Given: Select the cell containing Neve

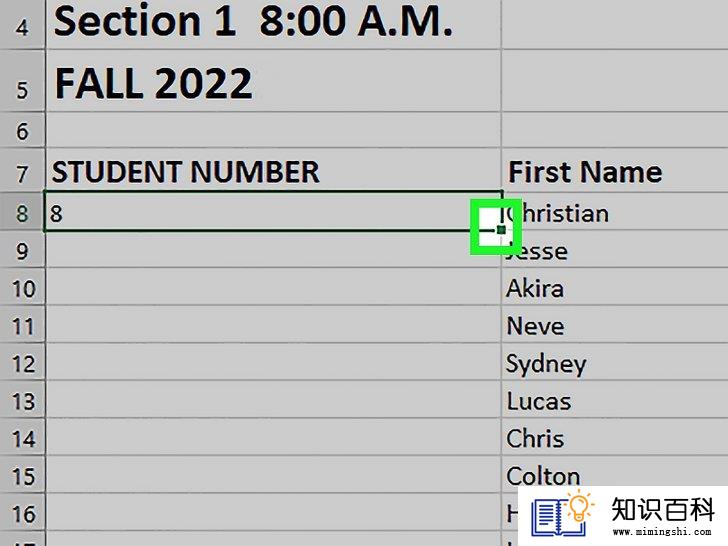Looking at the screenshot, I should coord(615,325).
